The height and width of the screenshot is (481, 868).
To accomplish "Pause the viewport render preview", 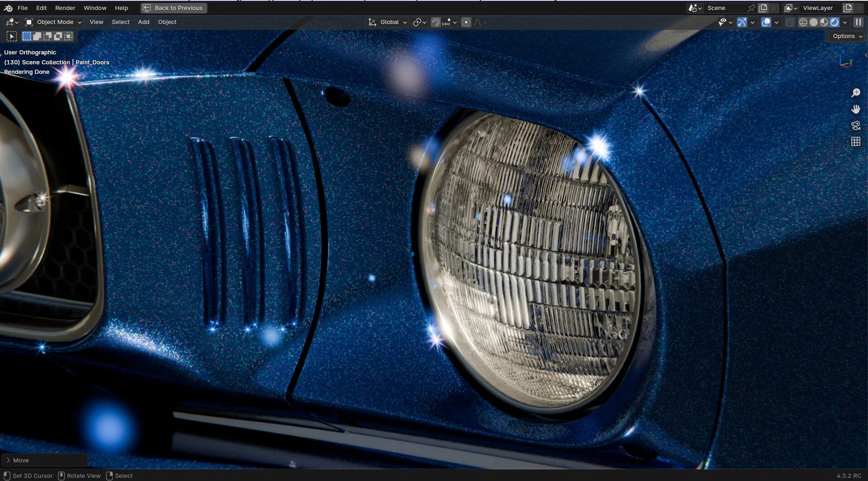I will click(x=858, y=22).
